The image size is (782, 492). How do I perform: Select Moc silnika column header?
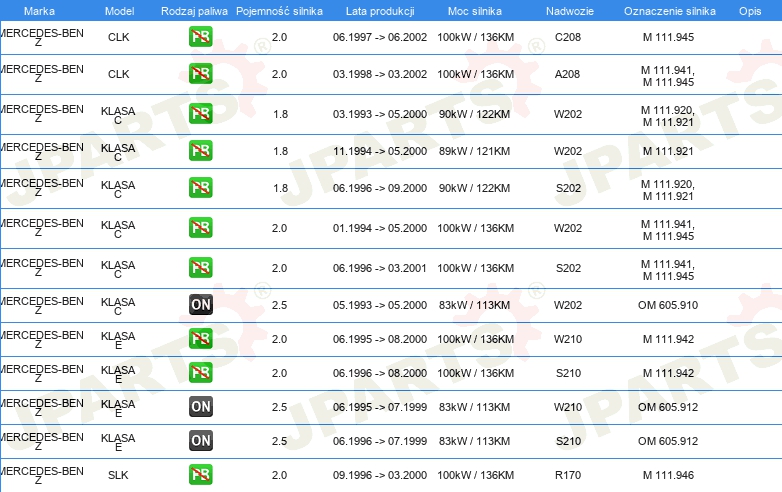(x=475, y=11)
